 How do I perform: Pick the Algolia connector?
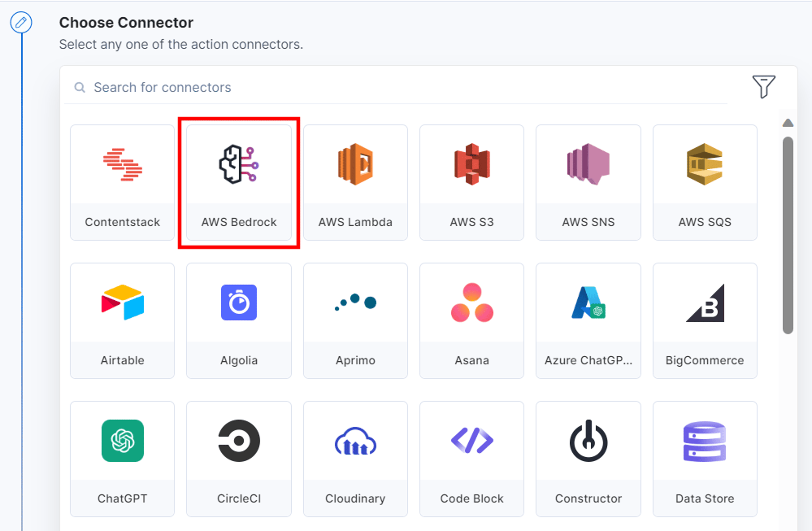(239, 321)
